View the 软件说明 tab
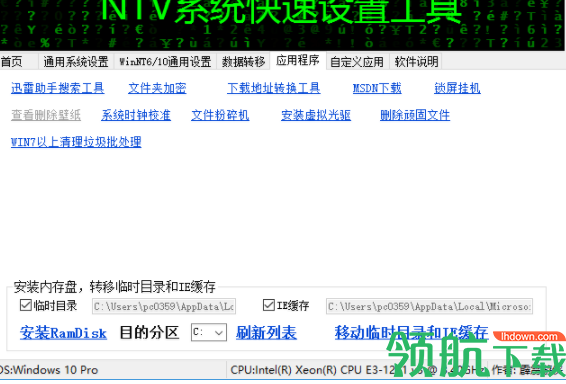This screenshot has height=384, width=566. click(x=416, y=62)
